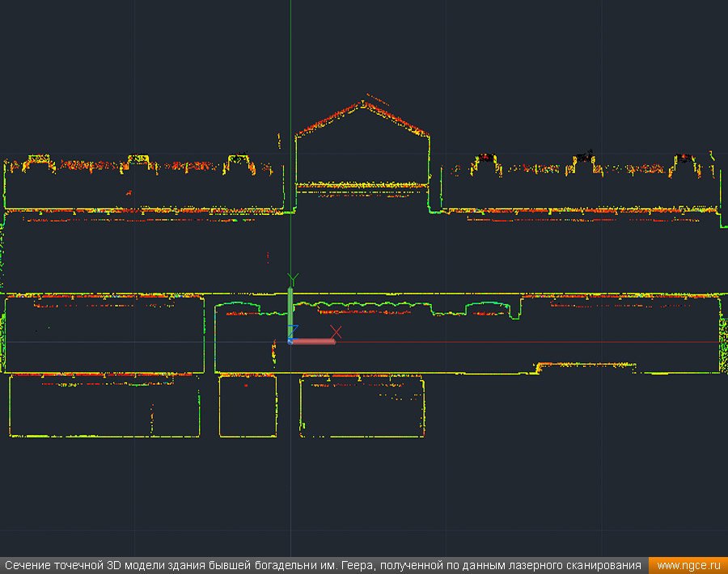728x574 pixels.
Task: Click the caption text 'Сечение точечной 3D модели здания'
Action: (105, 565)
